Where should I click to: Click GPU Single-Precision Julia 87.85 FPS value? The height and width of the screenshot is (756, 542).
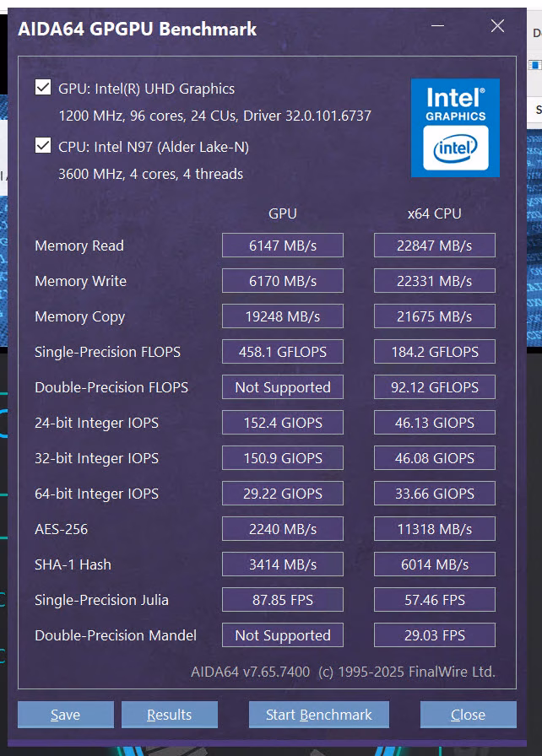tap(283, 600)
